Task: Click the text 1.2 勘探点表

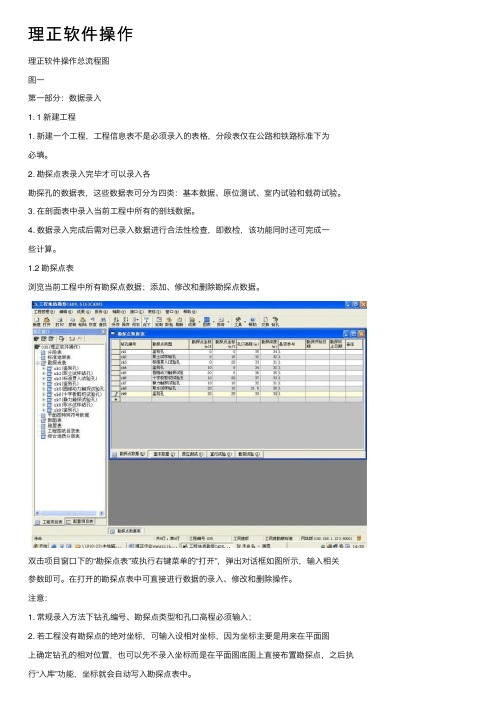Action: pos(50,268)
